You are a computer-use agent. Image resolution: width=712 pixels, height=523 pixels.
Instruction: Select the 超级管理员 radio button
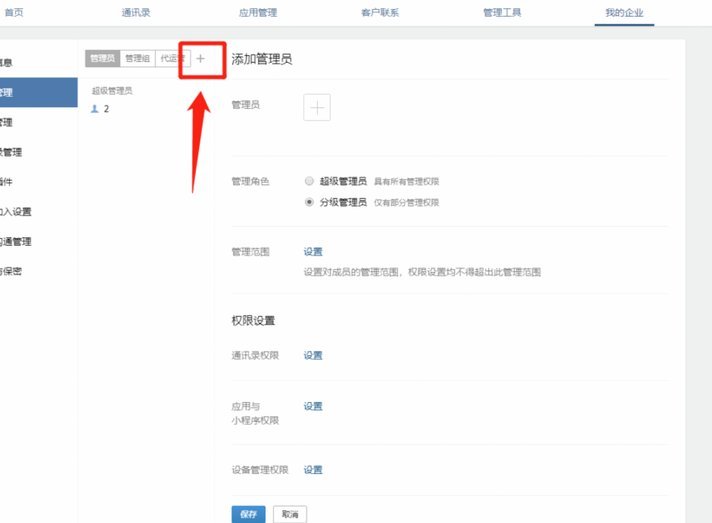[x=309, y=181]
